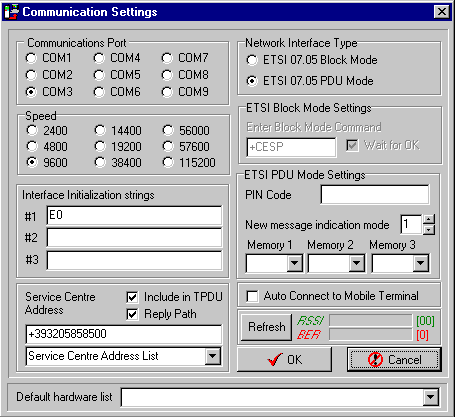Click the Refresh button

266,327
